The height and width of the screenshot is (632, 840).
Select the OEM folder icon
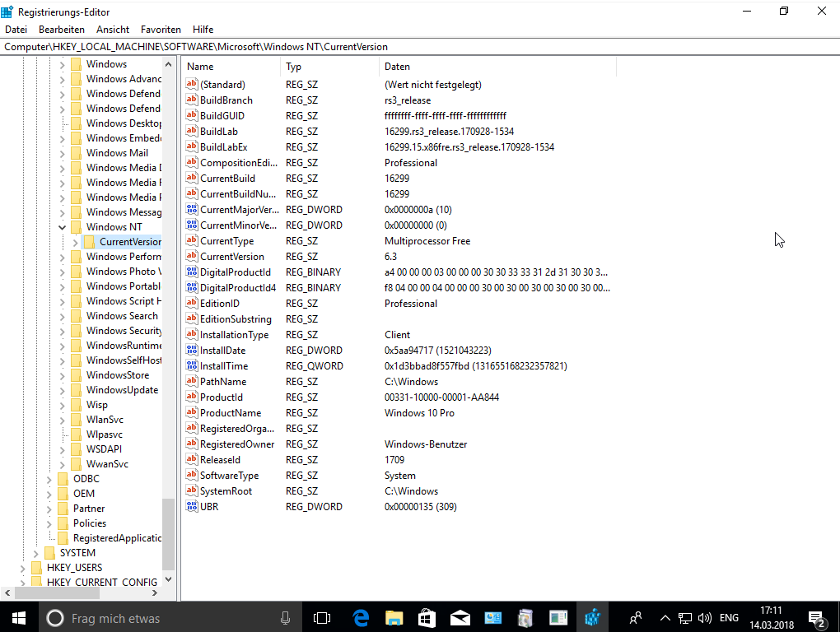pyautogui.click(x=63, y=494)
